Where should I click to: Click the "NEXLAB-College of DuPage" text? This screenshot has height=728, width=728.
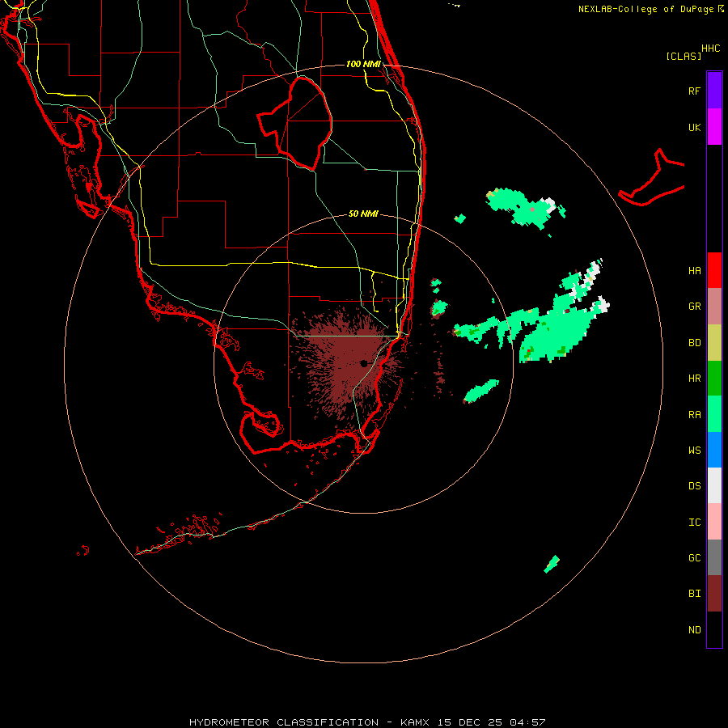647,9
